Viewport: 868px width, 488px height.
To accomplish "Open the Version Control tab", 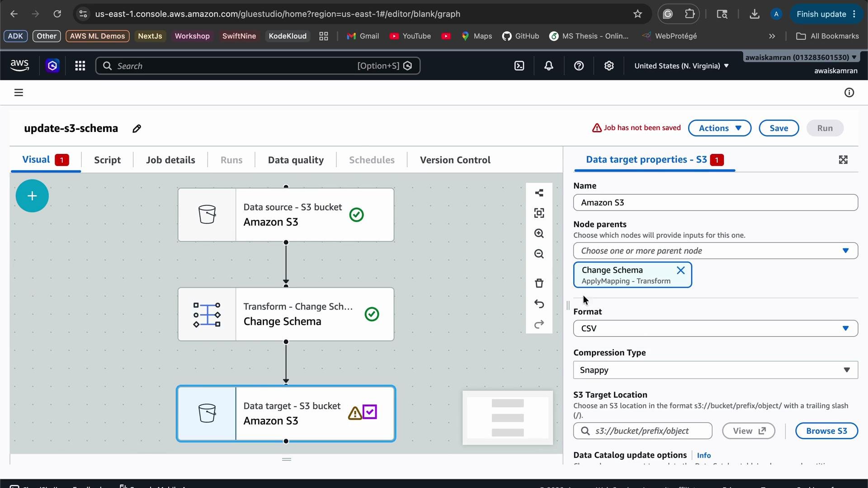I will pyautogui.click(x=455, y=160).
